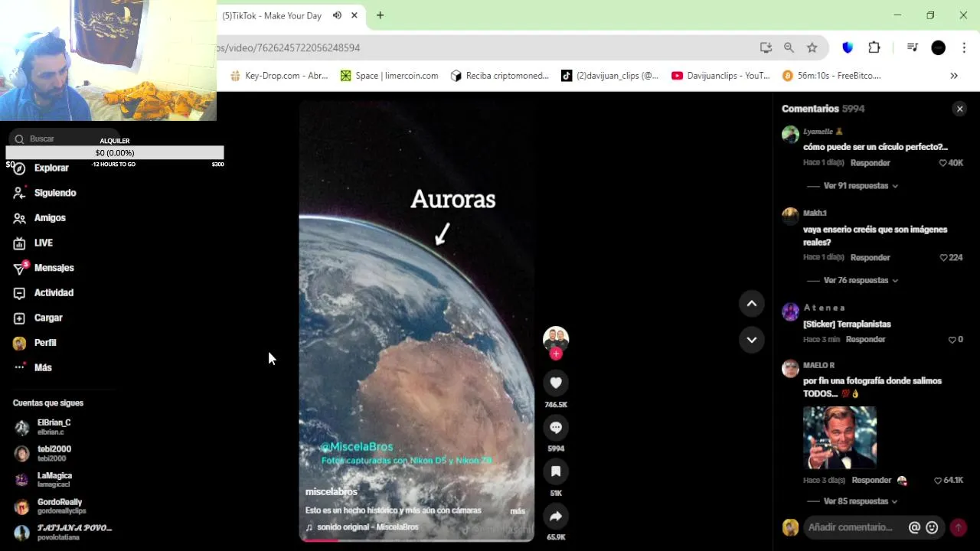Open LIVE in sidebar
Screen dimensions: 980x551
43,243
